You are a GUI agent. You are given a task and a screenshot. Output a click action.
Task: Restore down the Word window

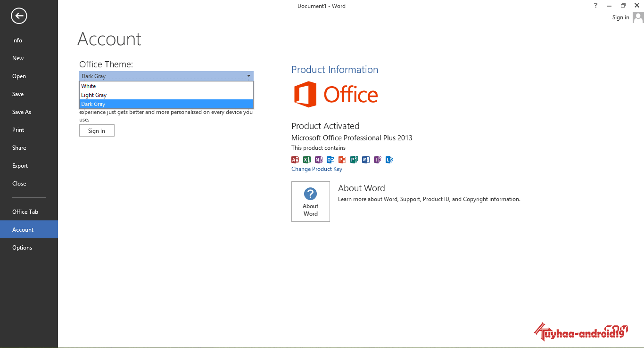[623, 5]
